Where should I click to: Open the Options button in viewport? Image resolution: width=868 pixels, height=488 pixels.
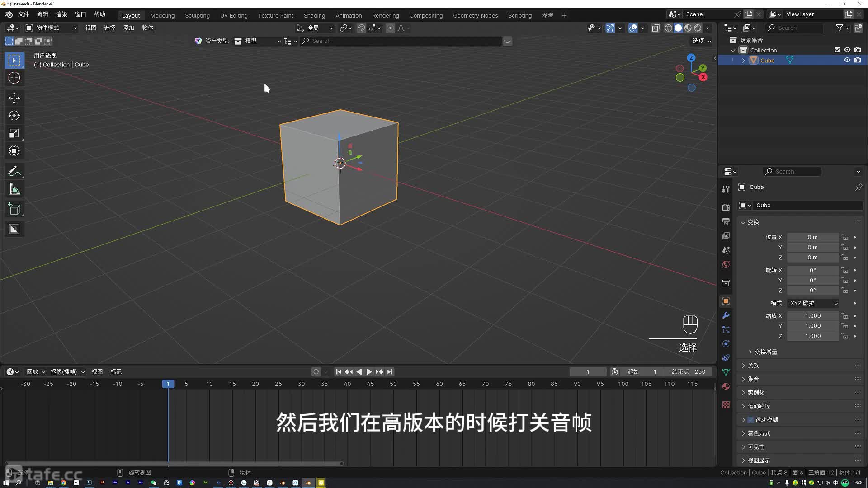[702, 41]
